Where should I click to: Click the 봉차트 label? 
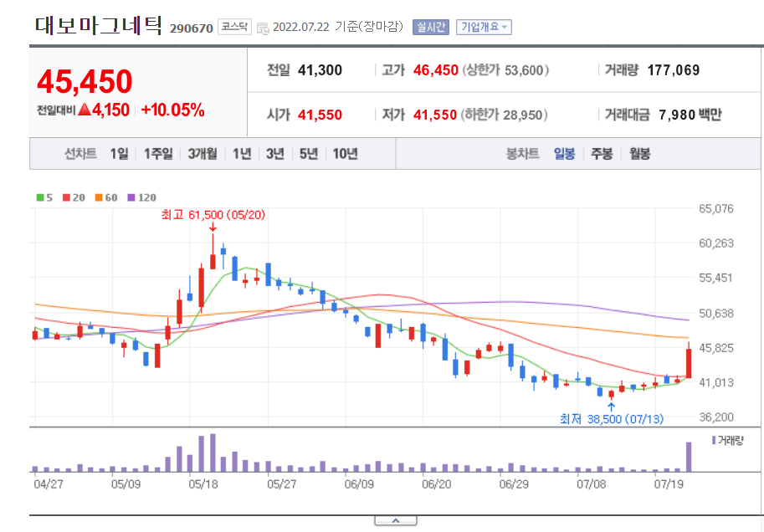click(x=522, y=154)
